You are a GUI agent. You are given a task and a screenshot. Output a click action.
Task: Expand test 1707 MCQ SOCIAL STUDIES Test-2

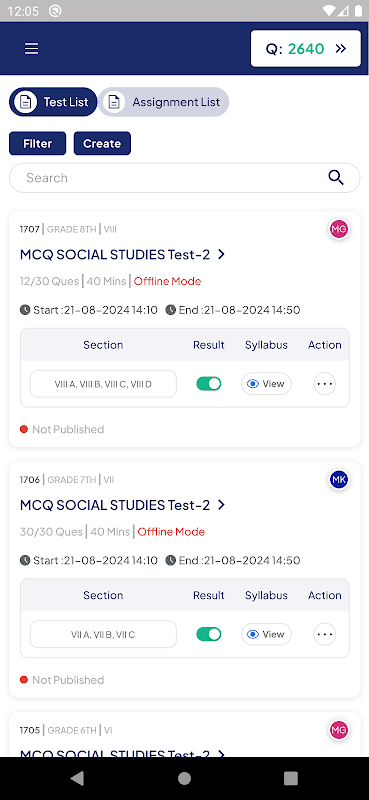(122, 254)
